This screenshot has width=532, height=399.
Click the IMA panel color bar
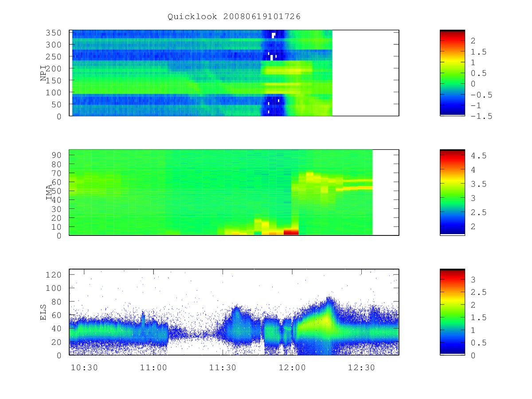tap(452, 192)
